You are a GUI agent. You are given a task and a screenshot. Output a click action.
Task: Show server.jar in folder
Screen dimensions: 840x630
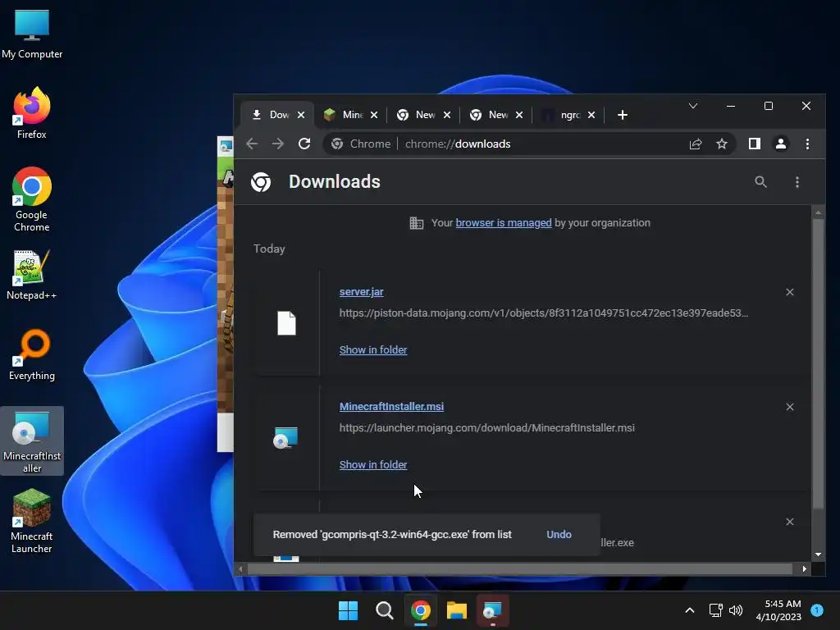pos(373,349)
